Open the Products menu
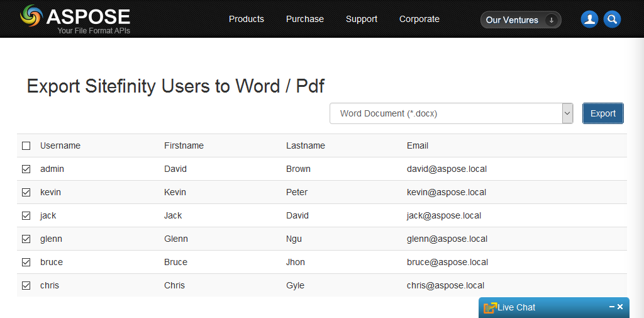 (x=247, y=19)
